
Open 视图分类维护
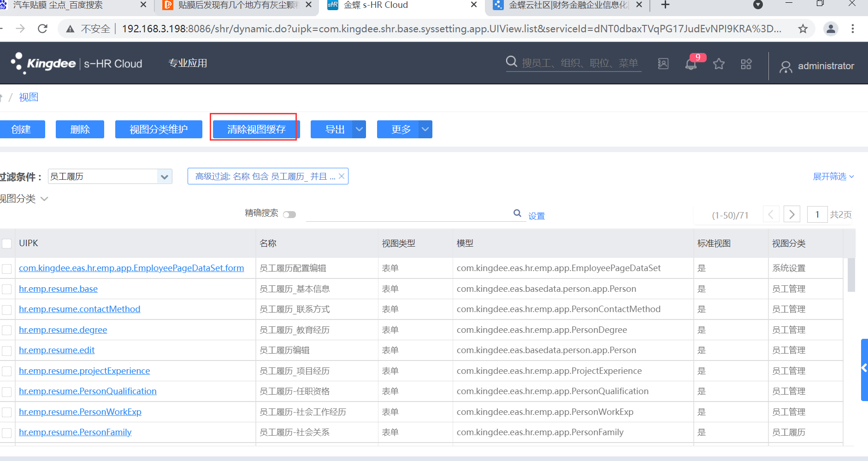tap(159, 130)
